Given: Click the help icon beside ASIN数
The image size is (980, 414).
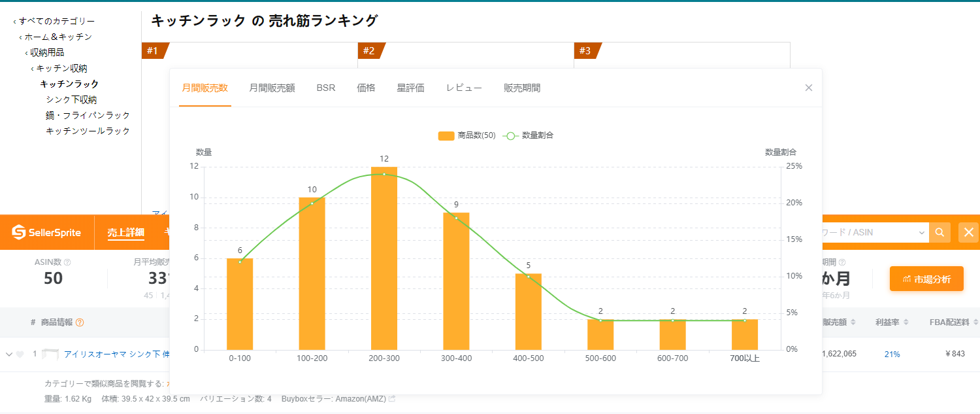Looking at the screenshot, I should click(x=67, y=262).
